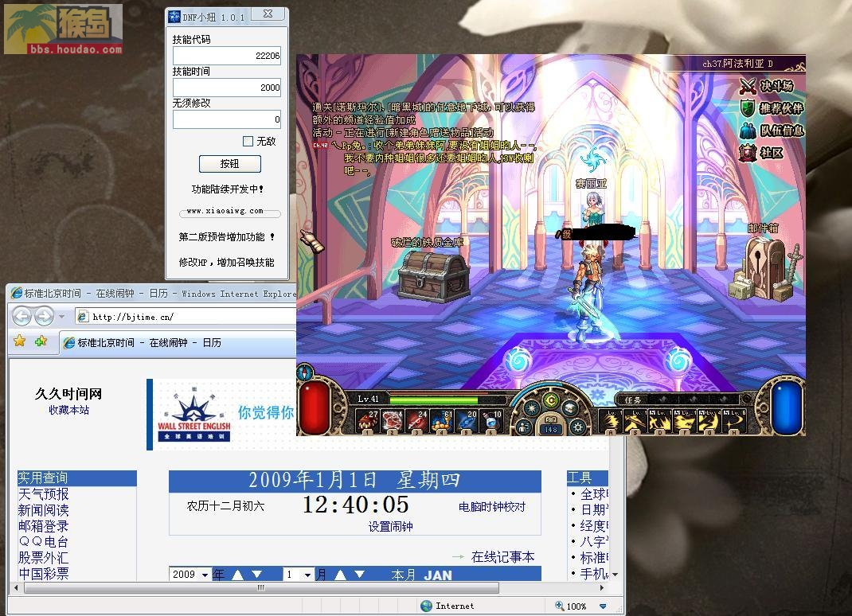Click the add-to-favorites green plus star
This screenshot has width=852, height=616.
[41, 341]
